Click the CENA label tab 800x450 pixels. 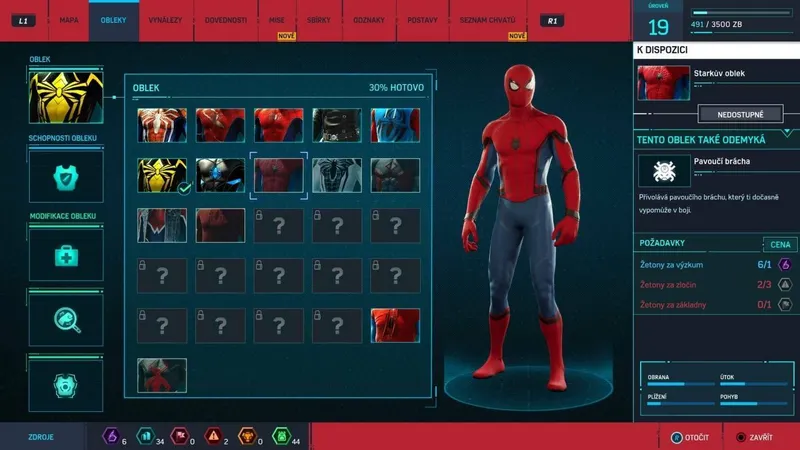780,244
